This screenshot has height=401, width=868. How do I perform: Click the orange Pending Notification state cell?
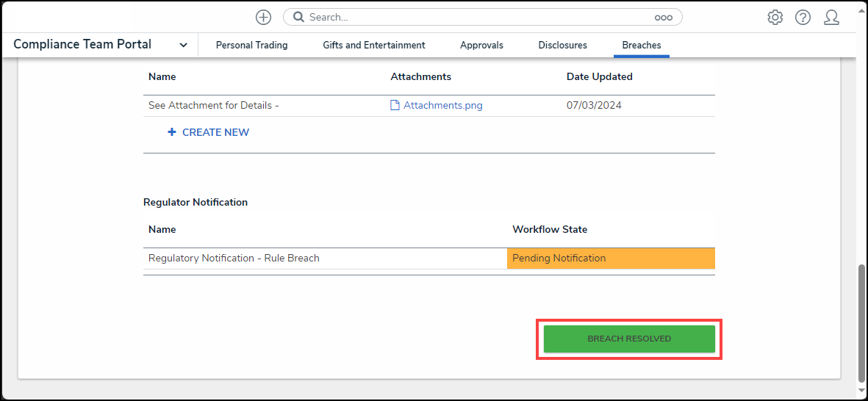tap(610, 258)
